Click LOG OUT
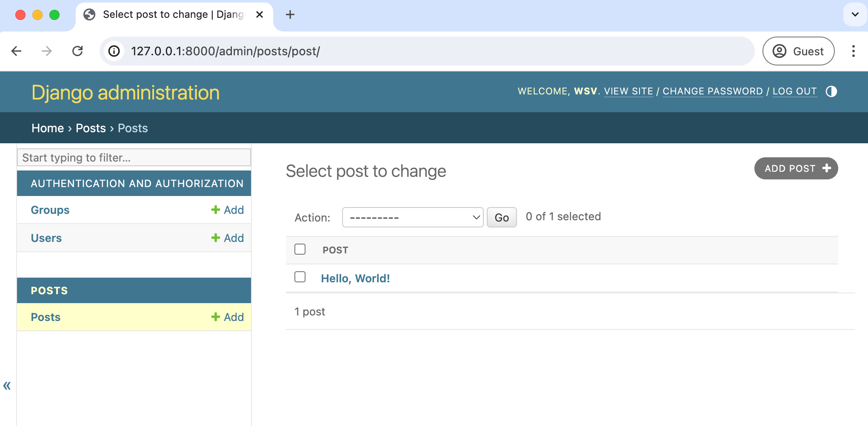Image resolution: width=868 pixels, height=426 pixels. point(795,91)
